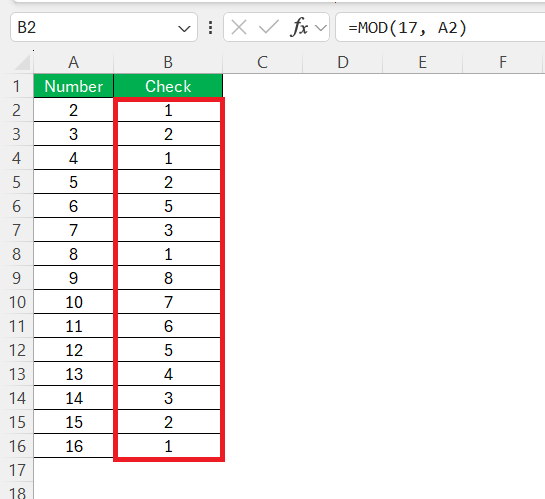545x499 pixels.
Task: Select column F header
Action: pos(503,63)
